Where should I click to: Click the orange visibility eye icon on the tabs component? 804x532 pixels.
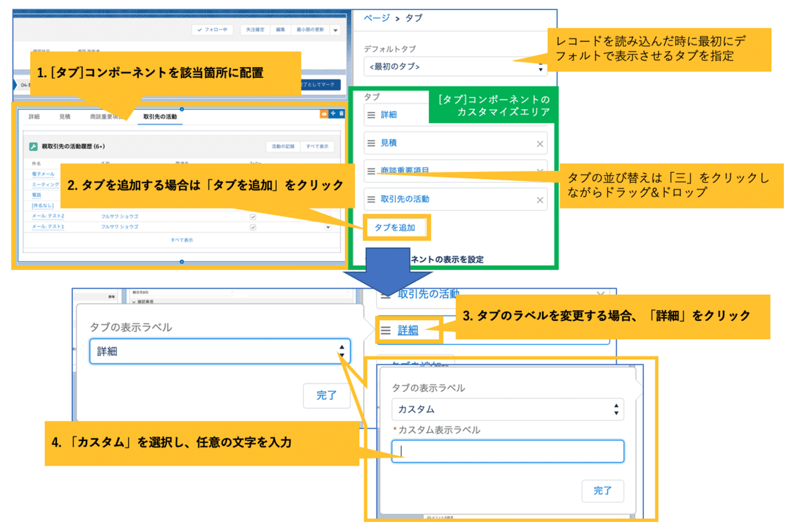(x=324, y=114)
